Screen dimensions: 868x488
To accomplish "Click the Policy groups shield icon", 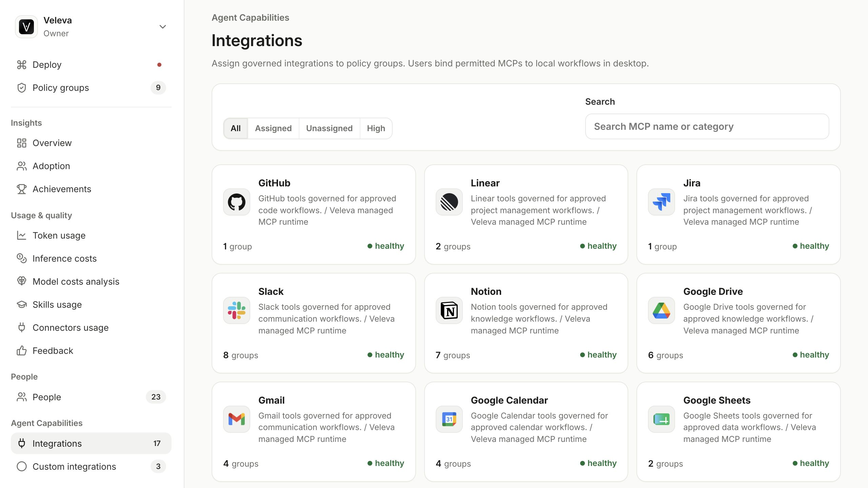I will tap(22, 88).
